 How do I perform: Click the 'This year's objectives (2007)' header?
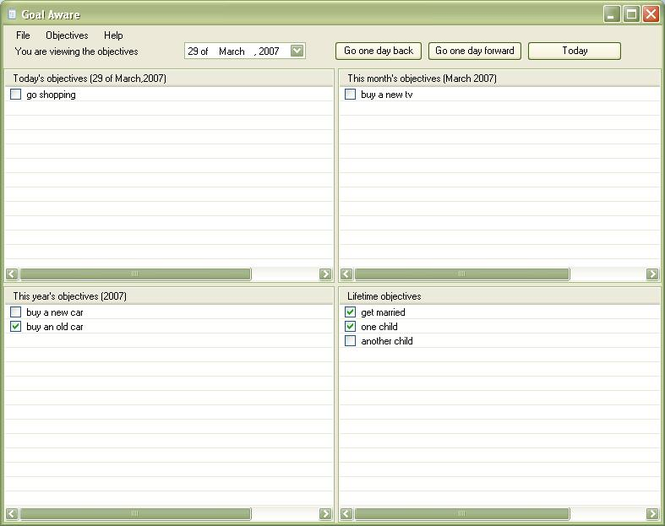(169, 296)
